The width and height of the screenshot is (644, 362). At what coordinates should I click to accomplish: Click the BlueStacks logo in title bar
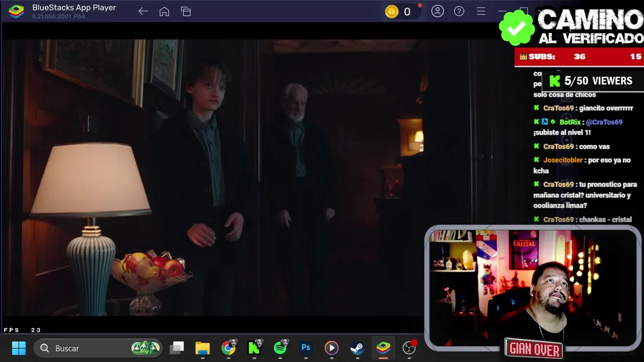pos(16,12)
